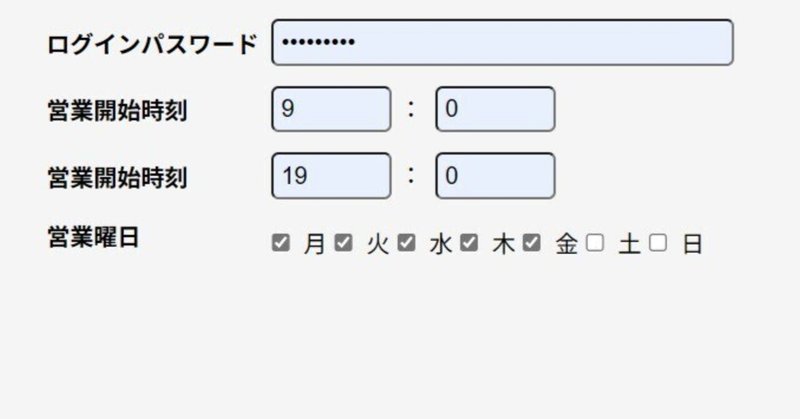Click the 木 day label text
This screenshot has height=419, width=800.
(x=503, y=244)
